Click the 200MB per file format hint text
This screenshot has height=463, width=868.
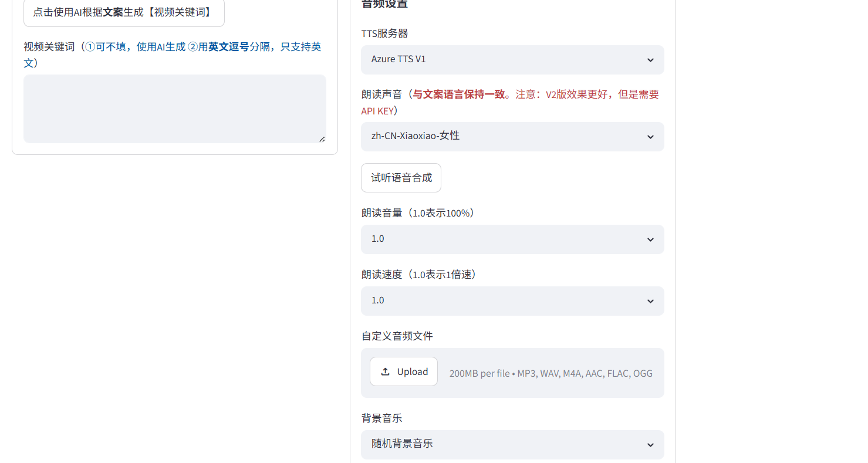click(550, 373)
